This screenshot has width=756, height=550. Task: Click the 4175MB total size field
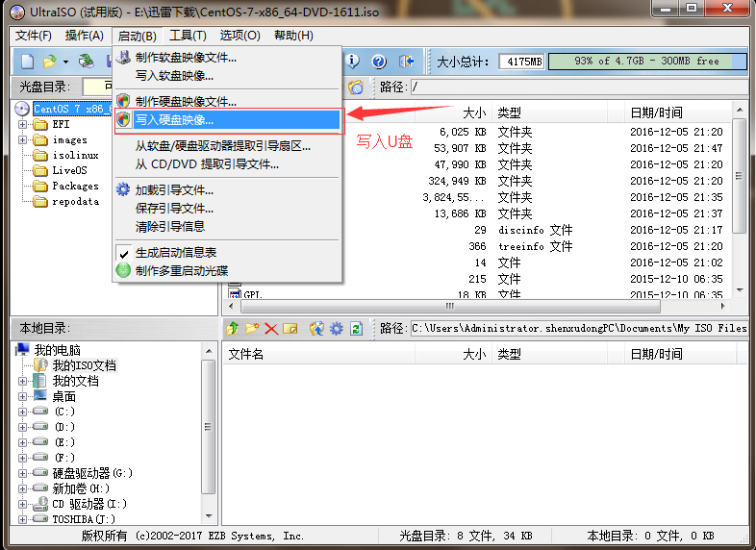[521, 62]
